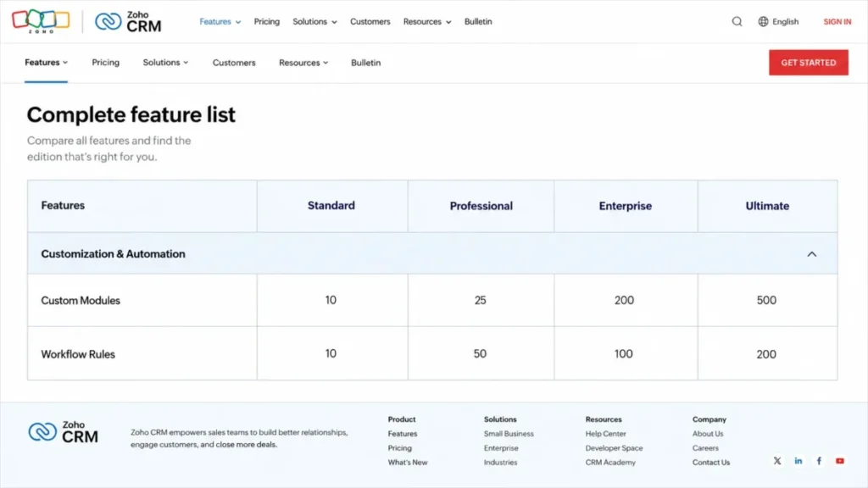Click the Enterprise column header in the table
The width and height of the screenshot is (868, 488).
point(625,206)
